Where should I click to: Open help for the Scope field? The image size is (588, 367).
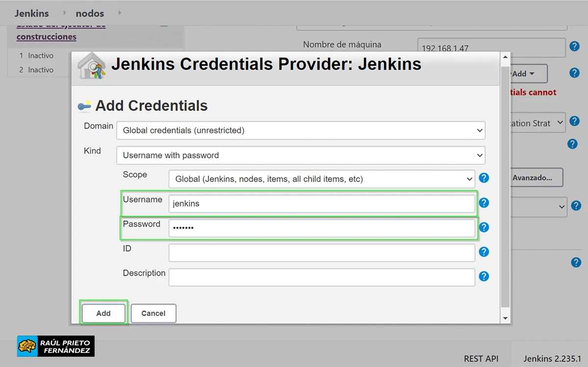pos(484,178)
